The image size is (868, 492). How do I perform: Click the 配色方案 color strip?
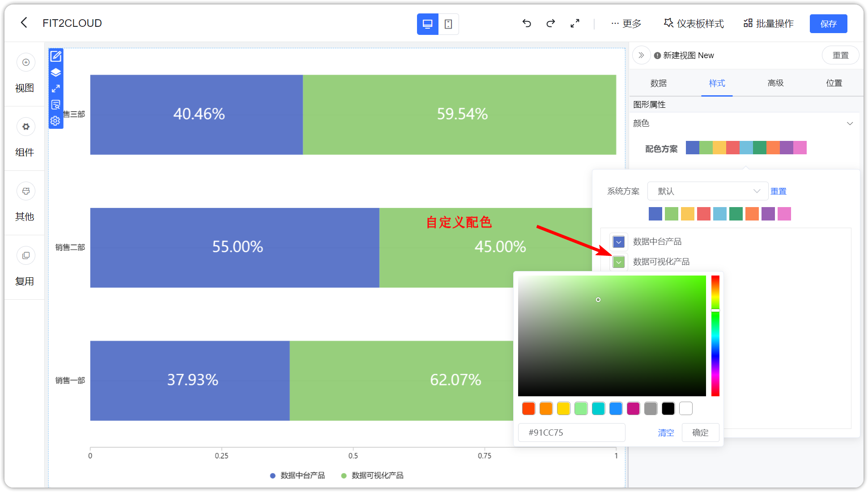tap(746, 148)
